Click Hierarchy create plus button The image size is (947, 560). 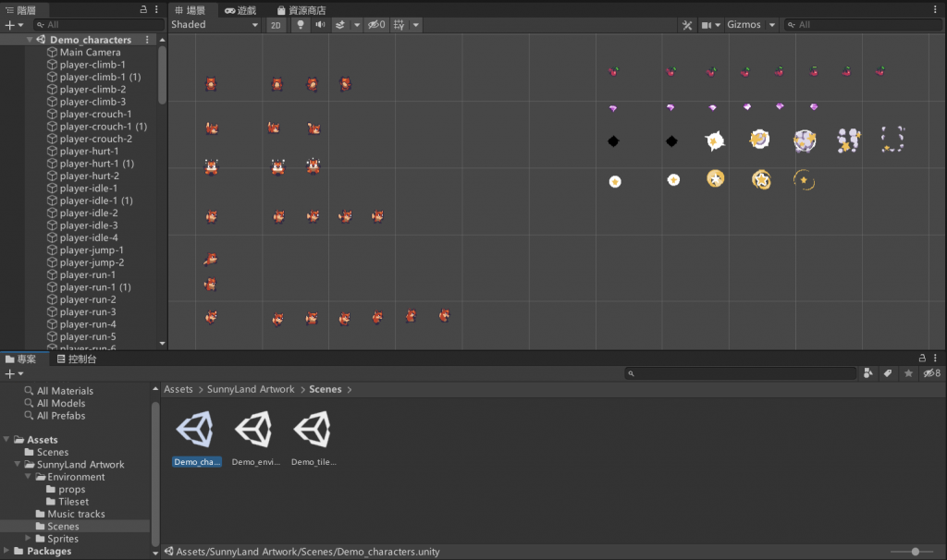click(9, 25)
